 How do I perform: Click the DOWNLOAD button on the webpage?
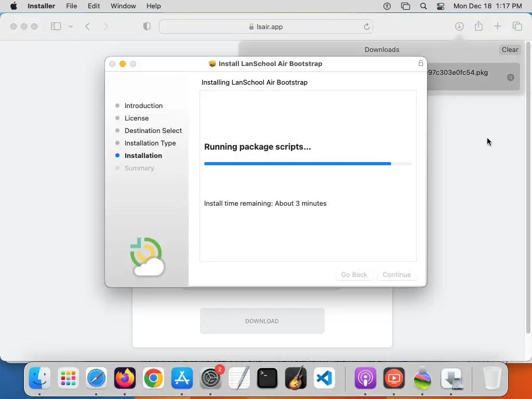[262, 321]
